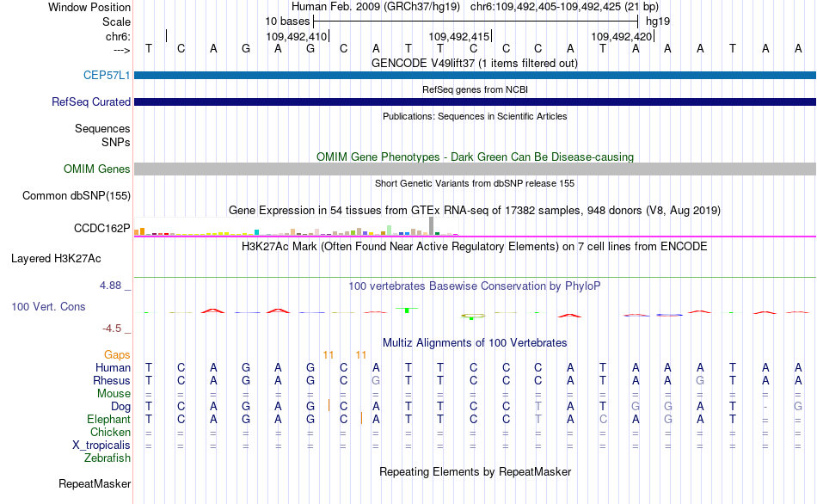Click the 109,492,415 ruler position
Viewport: 817px width, 504px height.
coord(459,36)
